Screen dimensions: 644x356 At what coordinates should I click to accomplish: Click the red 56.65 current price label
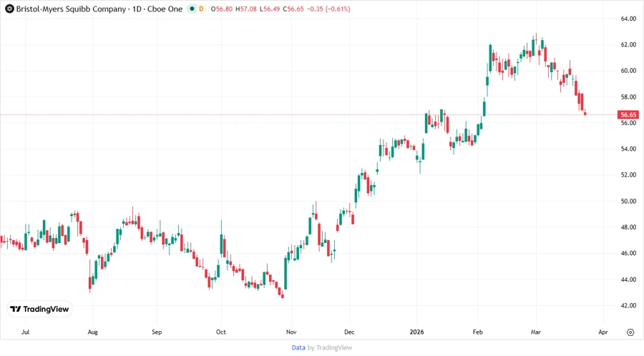click(x=628, y=114)
